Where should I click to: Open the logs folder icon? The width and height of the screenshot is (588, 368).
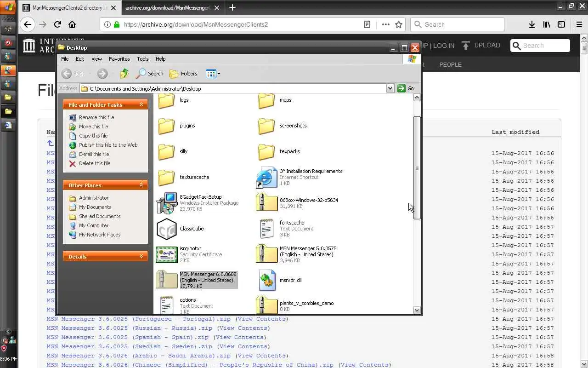tap(166, 100)
